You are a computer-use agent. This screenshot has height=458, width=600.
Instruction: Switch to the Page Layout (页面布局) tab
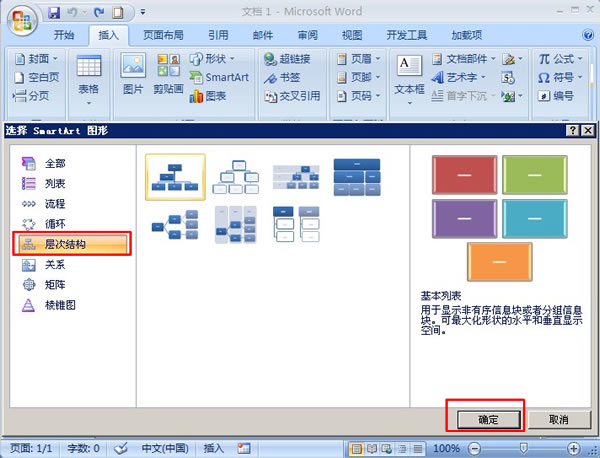(x=163, y=35)
